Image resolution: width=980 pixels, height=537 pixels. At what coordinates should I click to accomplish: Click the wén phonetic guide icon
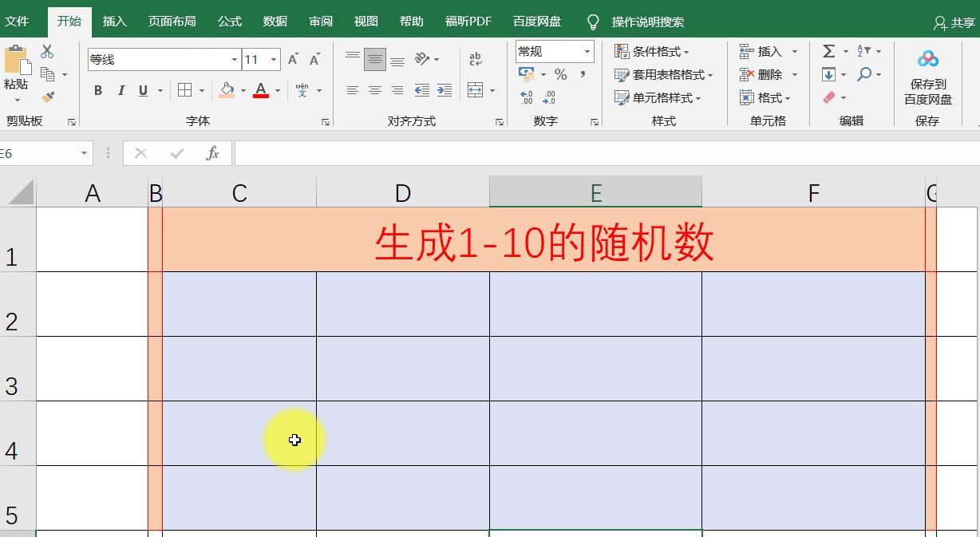pyautogui.click(x=302, y=90)
